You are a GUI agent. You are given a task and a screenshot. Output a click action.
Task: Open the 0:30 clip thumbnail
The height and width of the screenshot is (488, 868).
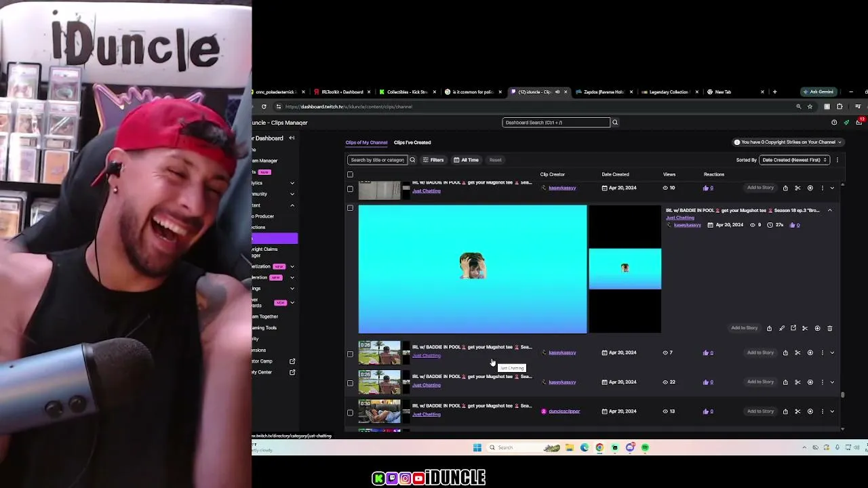point(380,411)
